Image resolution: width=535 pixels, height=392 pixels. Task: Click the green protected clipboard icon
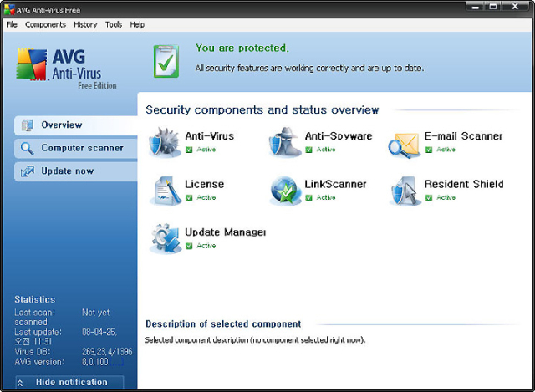point(166,61)
